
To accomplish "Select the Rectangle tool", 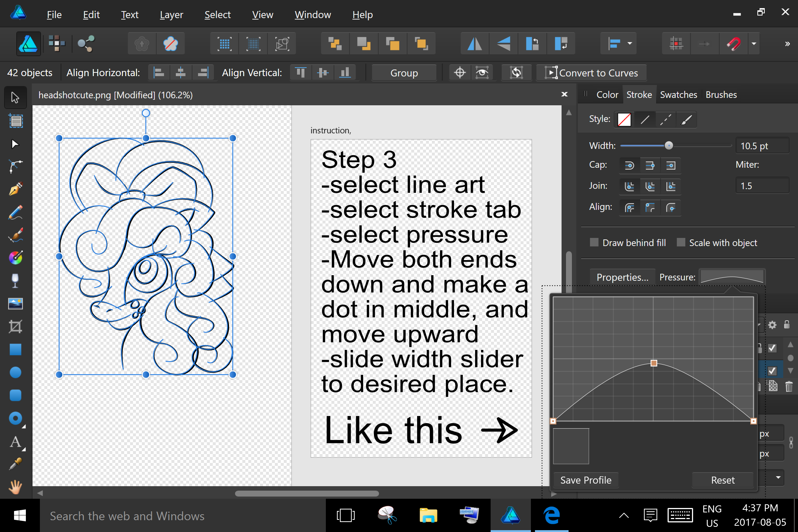I will [x=15, y=349].
